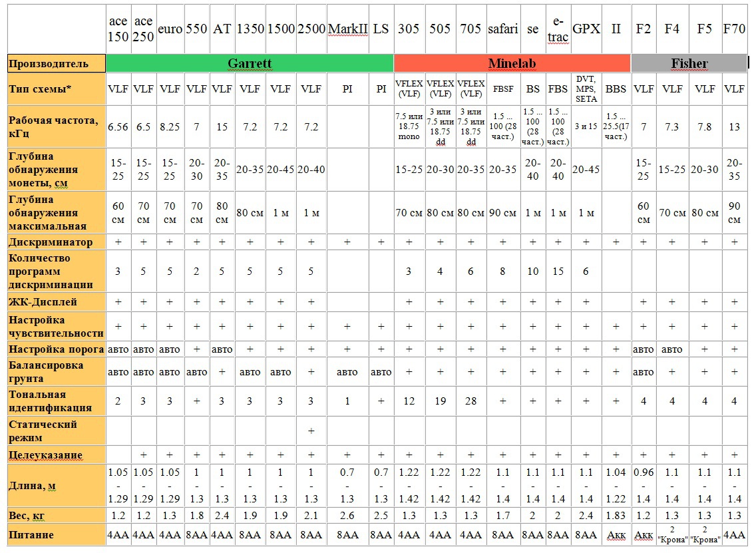
Task: Click the Производитель row label
Action: (49, 64)
